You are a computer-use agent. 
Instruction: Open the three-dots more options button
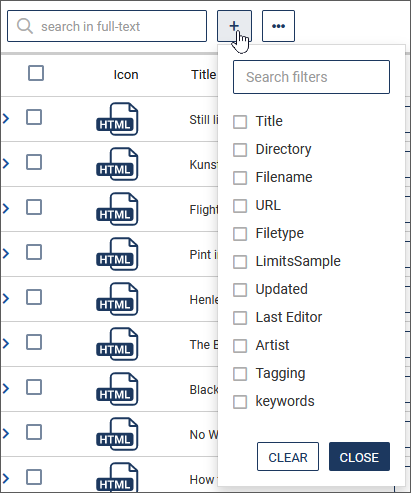point(278,26)
